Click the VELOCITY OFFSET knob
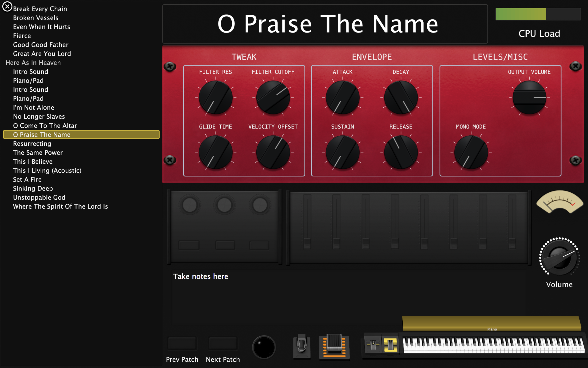588x368 pixels. coord(273,152)
